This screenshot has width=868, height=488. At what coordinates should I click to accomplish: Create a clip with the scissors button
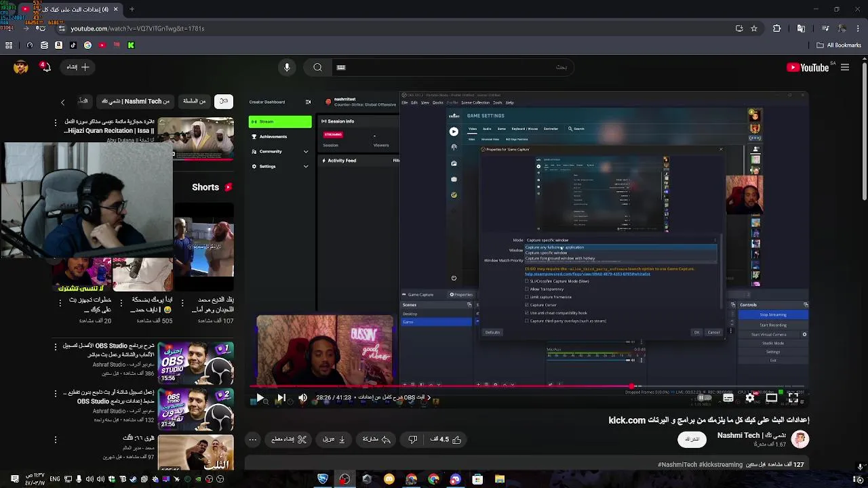(x=290, y=439)
